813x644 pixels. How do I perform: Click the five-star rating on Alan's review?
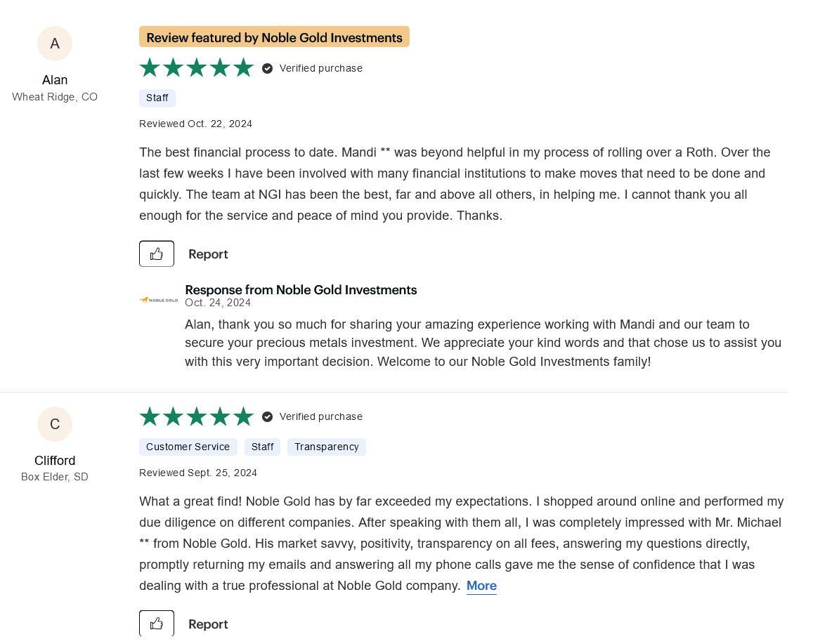coord(197,68)
